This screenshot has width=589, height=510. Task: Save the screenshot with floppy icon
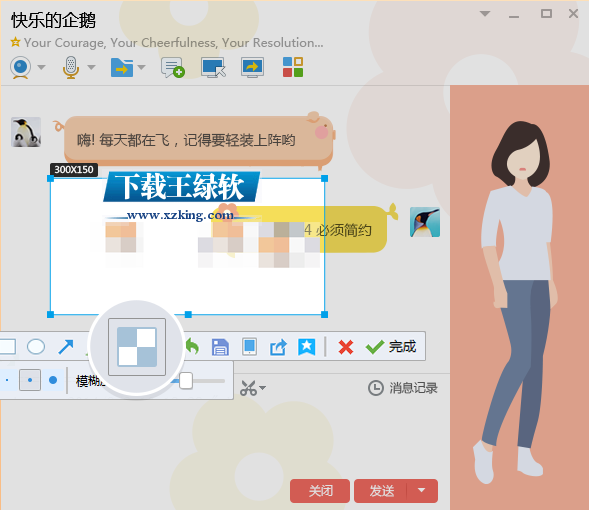(x=220, y=347)
